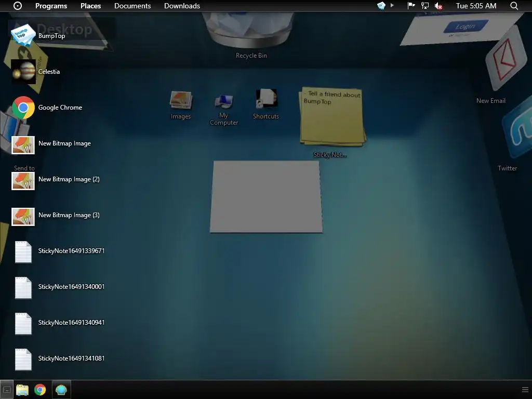
Task: Click the "New Bitmap Image (2)" label
Action: tap(69, 179)
